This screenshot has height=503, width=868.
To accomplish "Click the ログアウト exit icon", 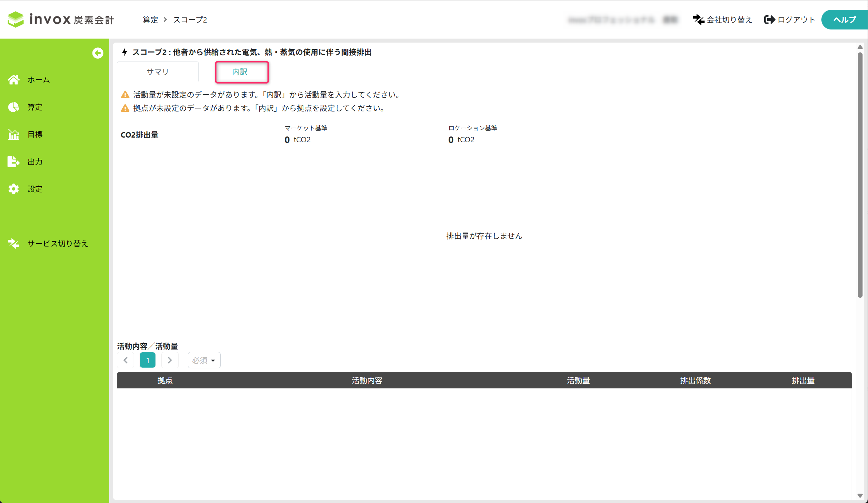I will [x=769, y=20].
